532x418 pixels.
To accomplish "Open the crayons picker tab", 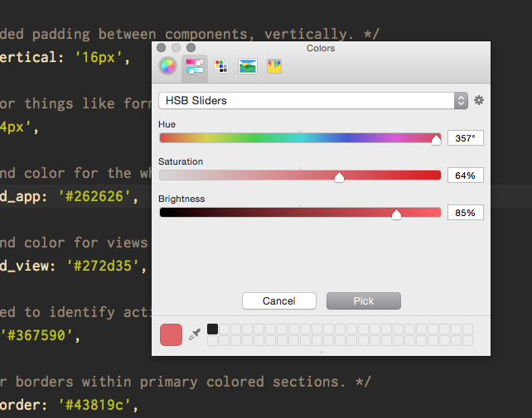I will coord(274,66).
